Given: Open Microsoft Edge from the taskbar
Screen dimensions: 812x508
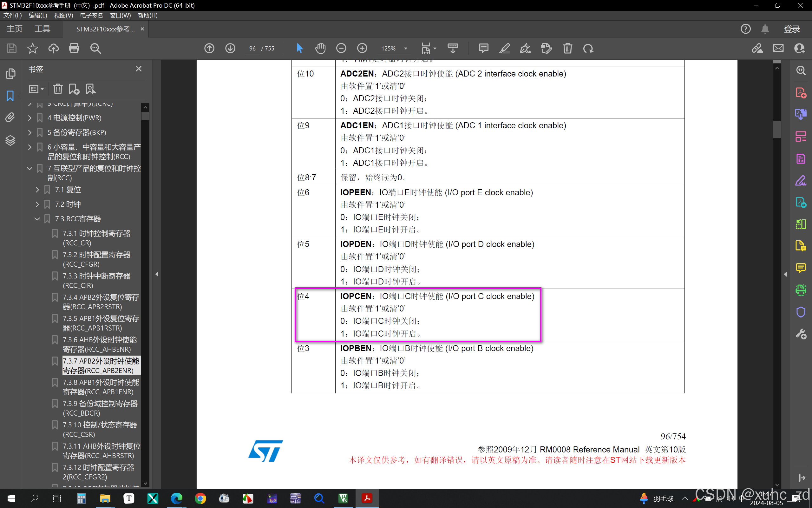Looking at the screenshot, I should click(176, 498).
